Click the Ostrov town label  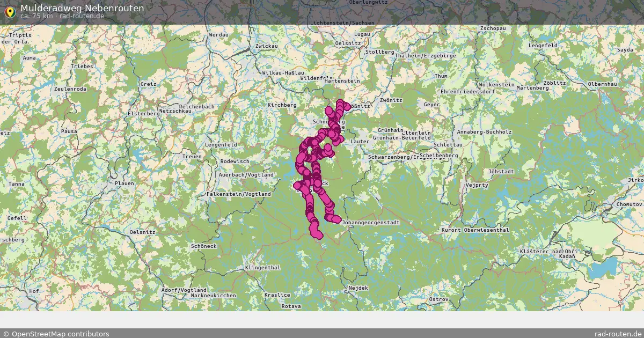[438, 299]
